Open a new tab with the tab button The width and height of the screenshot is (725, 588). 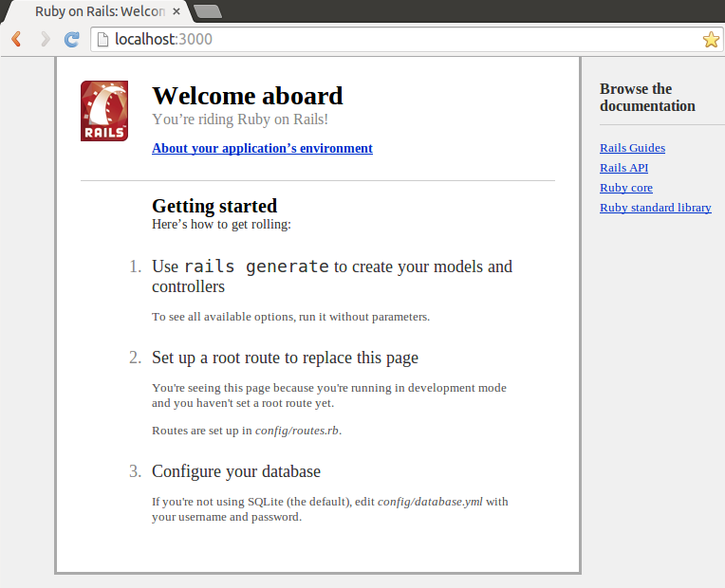[x=208, y=11]
